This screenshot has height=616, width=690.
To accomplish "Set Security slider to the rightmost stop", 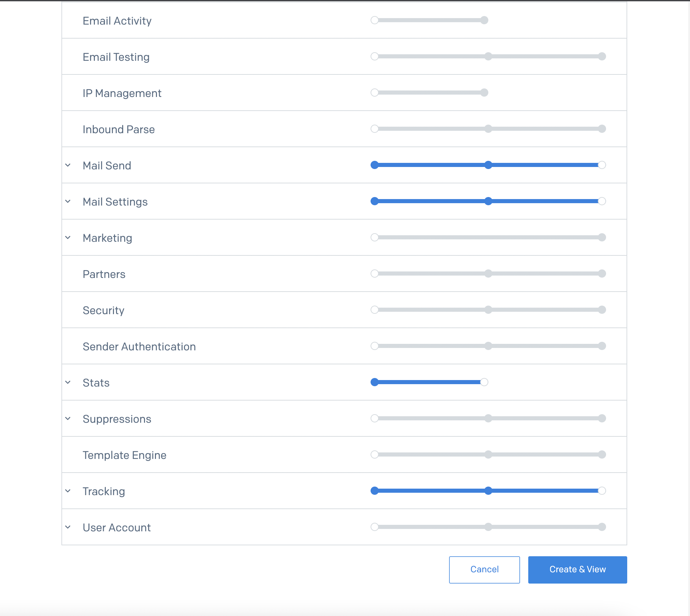I will 602,310.
